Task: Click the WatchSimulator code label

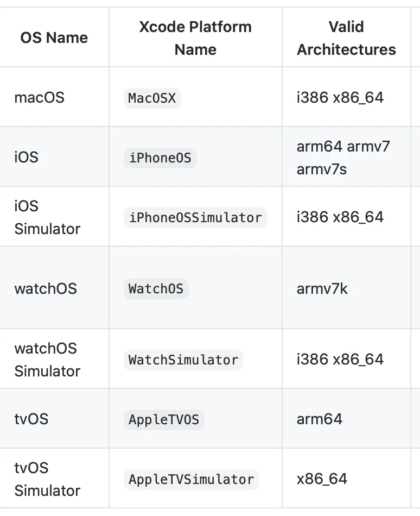Action: [x=183, y=360]
